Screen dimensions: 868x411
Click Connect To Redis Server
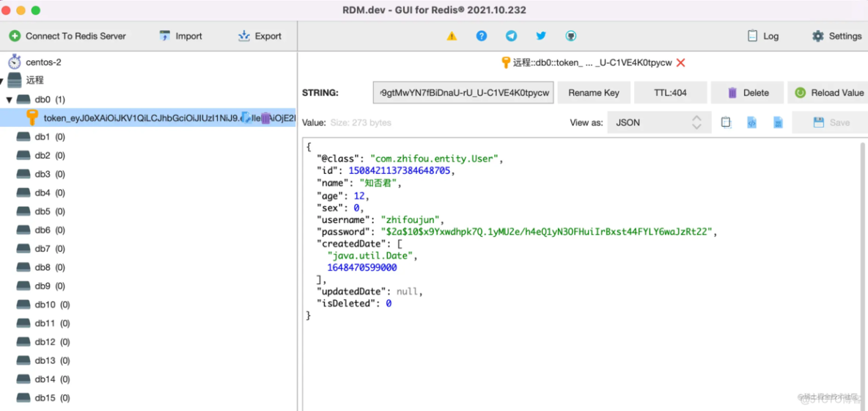[67, 36]
